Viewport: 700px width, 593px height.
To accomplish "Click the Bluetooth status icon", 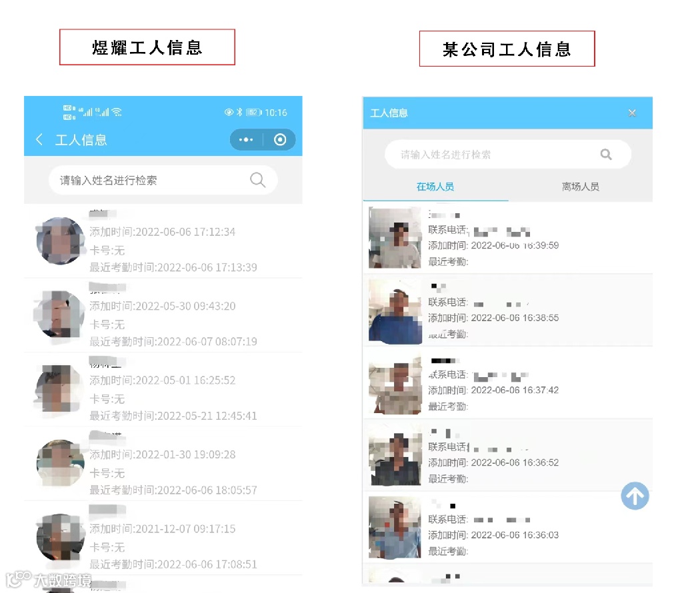I will tap(240, 112).
